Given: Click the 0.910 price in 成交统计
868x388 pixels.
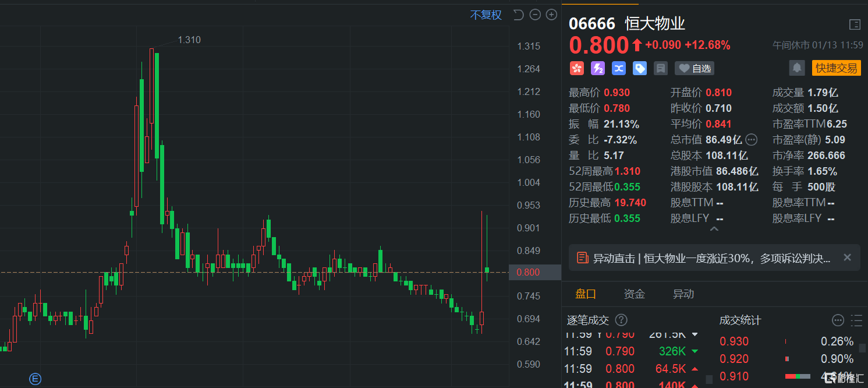Looking at the screenshot, I should click(735, 376).
